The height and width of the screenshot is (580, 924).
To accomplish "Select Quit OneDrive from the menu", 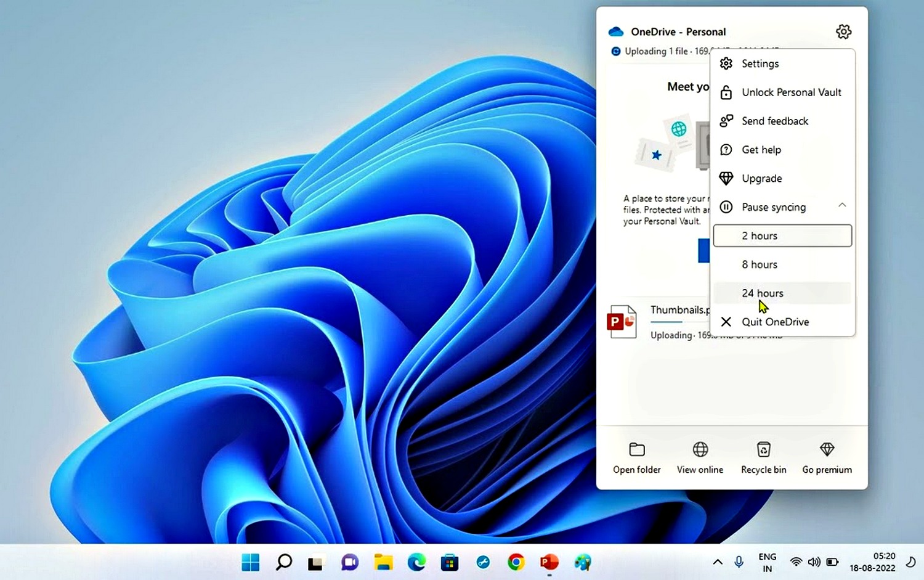I will [775, 322].
